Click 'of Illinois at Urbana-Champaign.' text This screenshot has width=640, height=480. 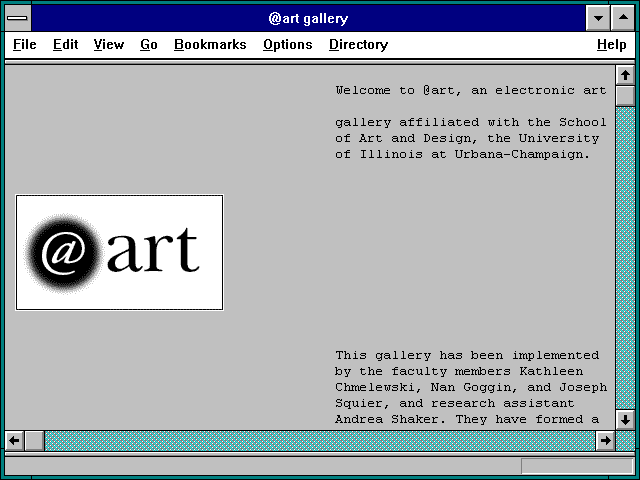(x=462, y=154)
